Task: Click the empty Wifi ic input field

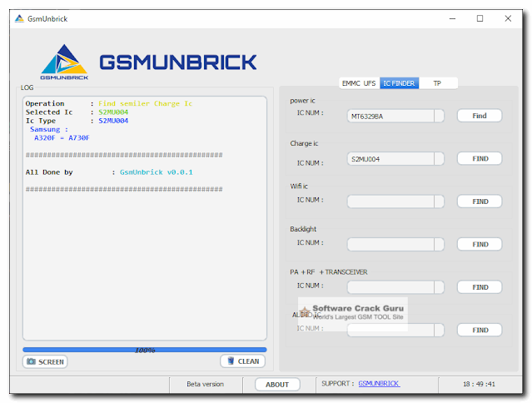Action: point(390,201)
